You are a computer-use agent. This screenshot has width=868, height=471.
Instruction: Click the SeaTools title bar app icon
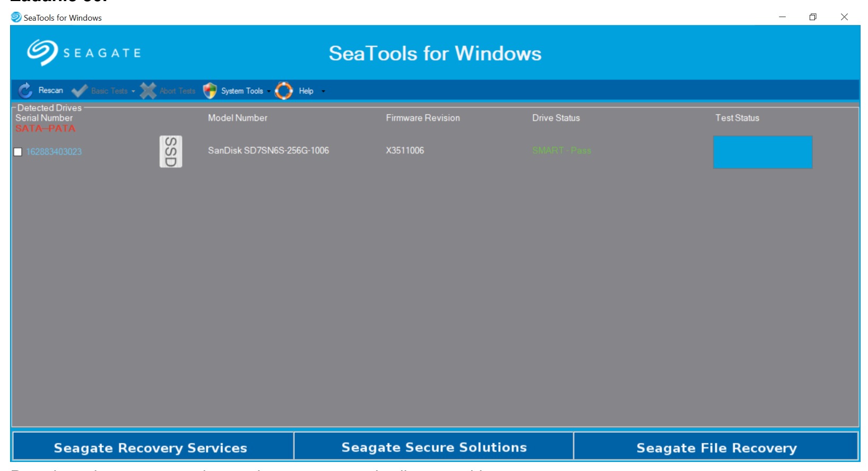(16, 17)
